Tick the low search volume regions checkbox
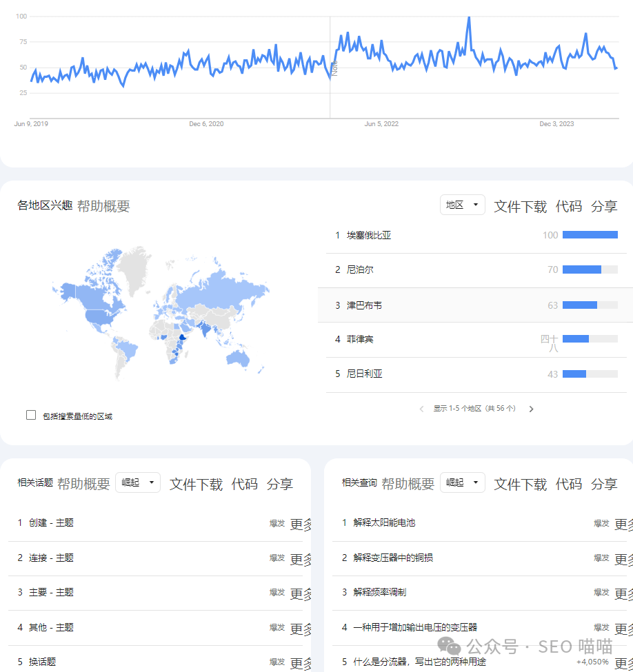 coord(31,415)
